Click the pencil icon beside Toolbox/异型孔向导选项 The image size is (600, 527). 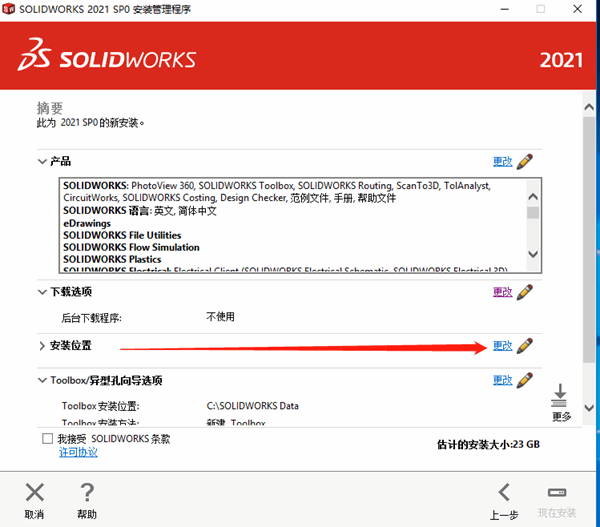point(525,381)
